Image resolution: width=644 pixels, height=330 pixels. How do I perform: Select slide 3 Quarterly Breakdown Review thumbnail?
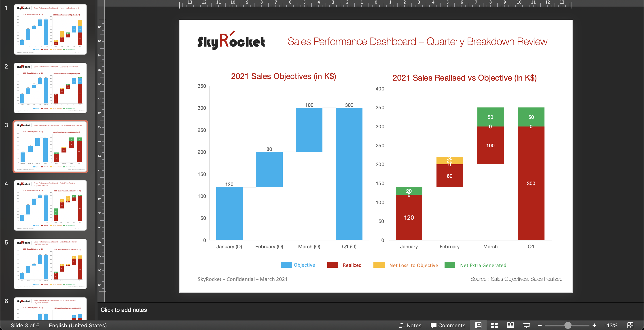click(50, 146)
